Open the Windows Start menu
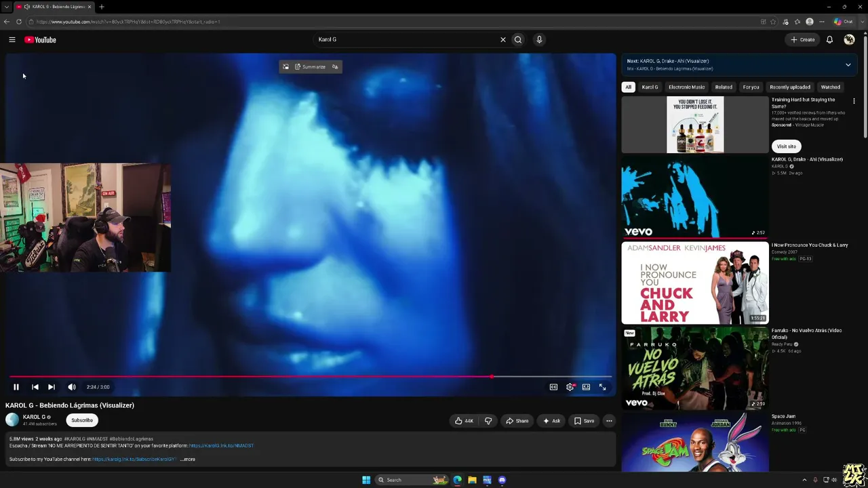Image resolution: width=868 pixels, height=488 pixels. coord(366,480)
